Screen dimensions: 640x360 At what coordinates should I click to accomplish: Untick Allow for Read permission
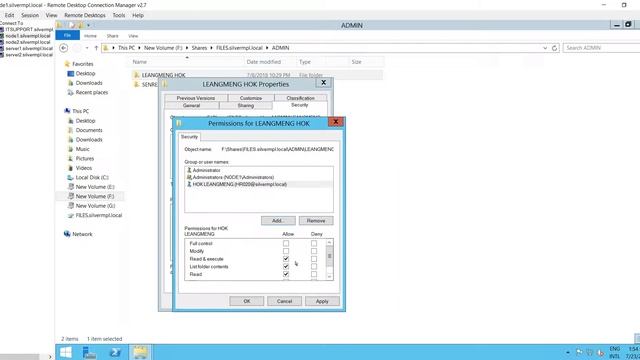pyautogui.click(x=286, y=274)
